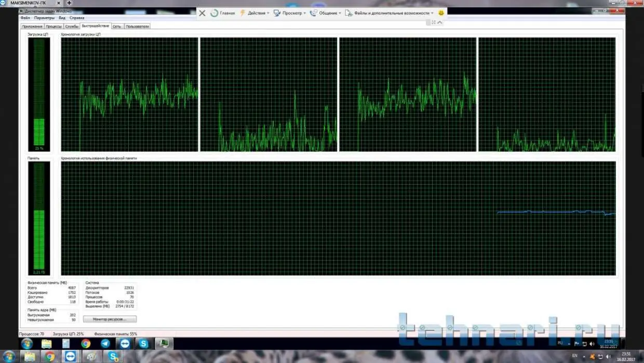Open local Chrome taskbar icon
644x363 pixels.
pyautogui.click(x=50, y=356)
